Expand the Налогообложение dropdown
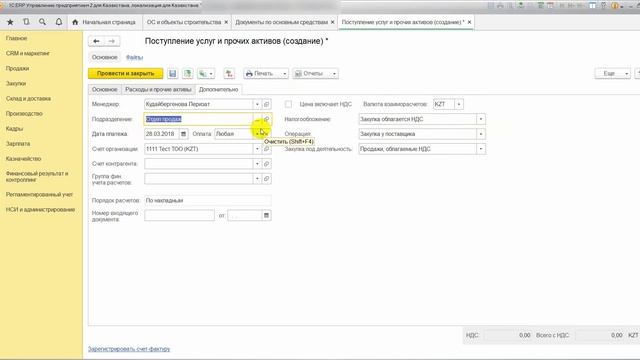The height and width of the screenshot is (360, 640). click(481, 119)
